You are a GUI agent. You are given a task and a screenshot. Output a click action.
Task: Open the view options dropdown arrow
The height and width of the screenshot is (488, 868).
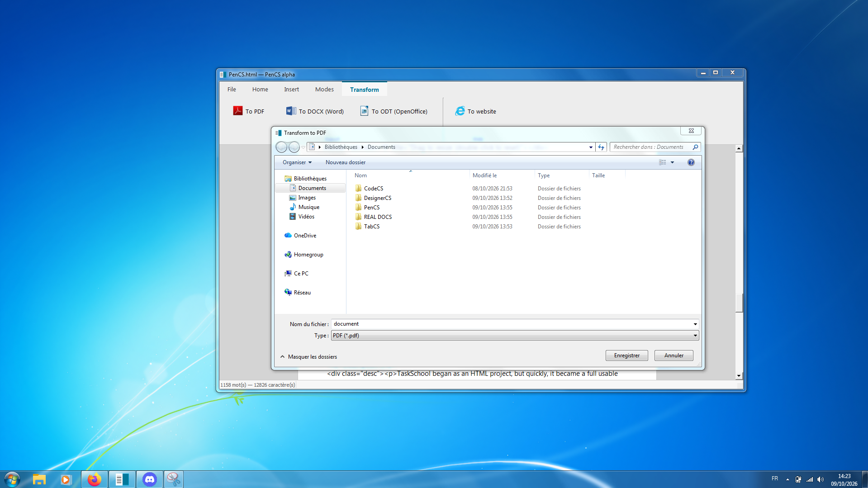672,162
